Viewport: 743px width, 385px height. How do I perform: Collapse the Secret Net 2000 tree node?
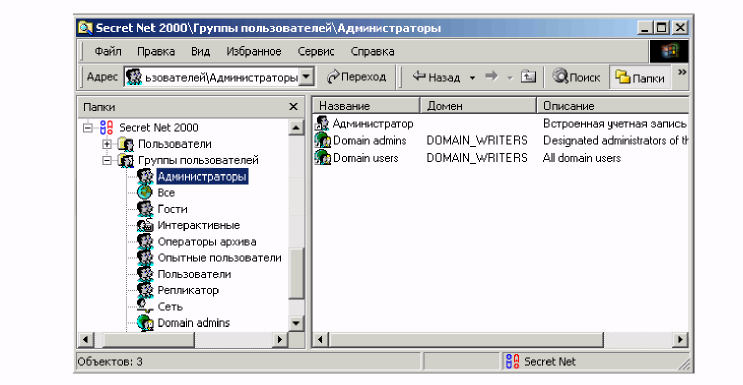[x=88, y=128]
